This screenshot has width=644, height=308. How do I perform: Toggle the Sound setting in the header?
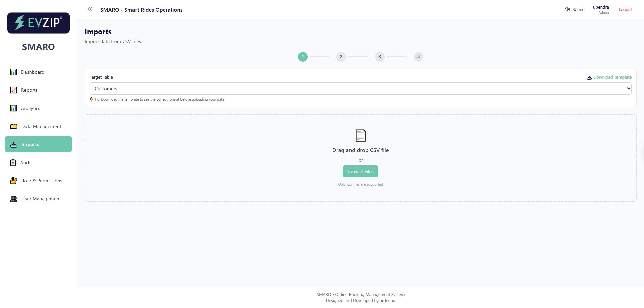click(x=574, y=9)
